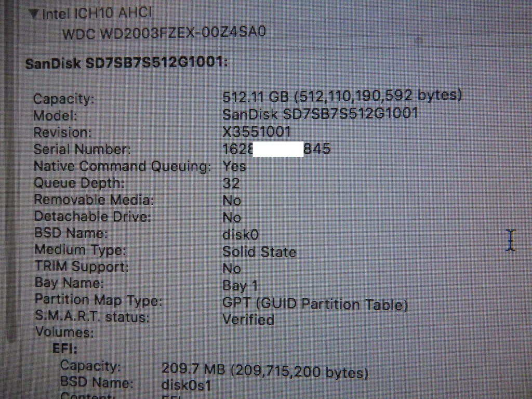
Task: Click the Native Command Queuing label
Action: 123,166
